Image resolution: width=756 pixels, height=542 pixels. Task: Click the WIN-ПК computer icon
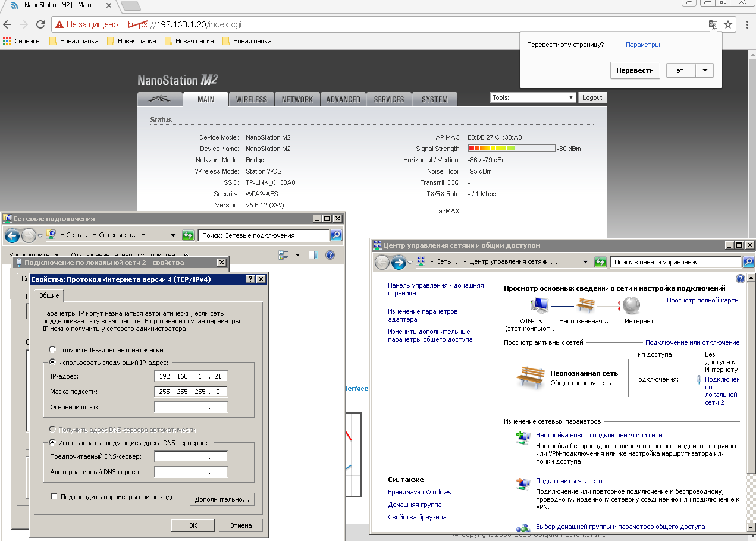[x=539, y=306]
